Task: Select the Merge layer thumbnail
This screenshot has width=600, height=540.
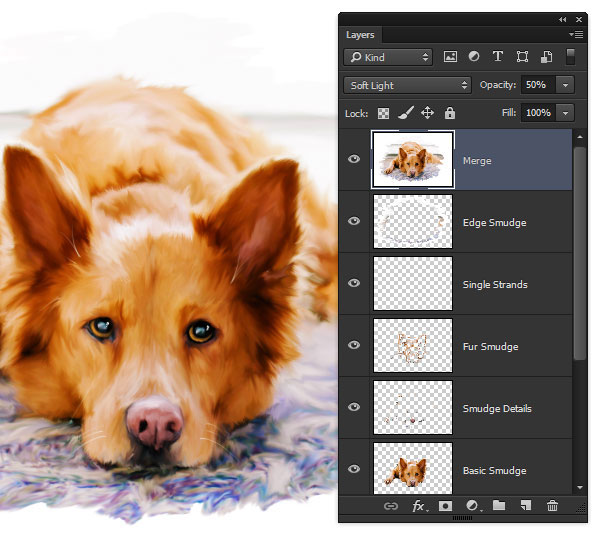Action: [x=413, y=159]
